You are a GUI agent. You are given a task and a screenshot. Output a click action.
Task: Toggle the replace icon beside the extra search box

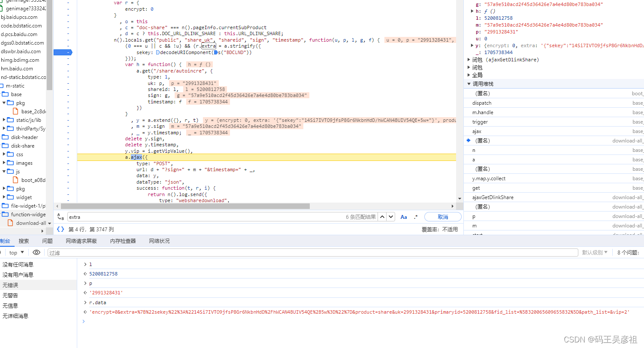click(60, 217)
